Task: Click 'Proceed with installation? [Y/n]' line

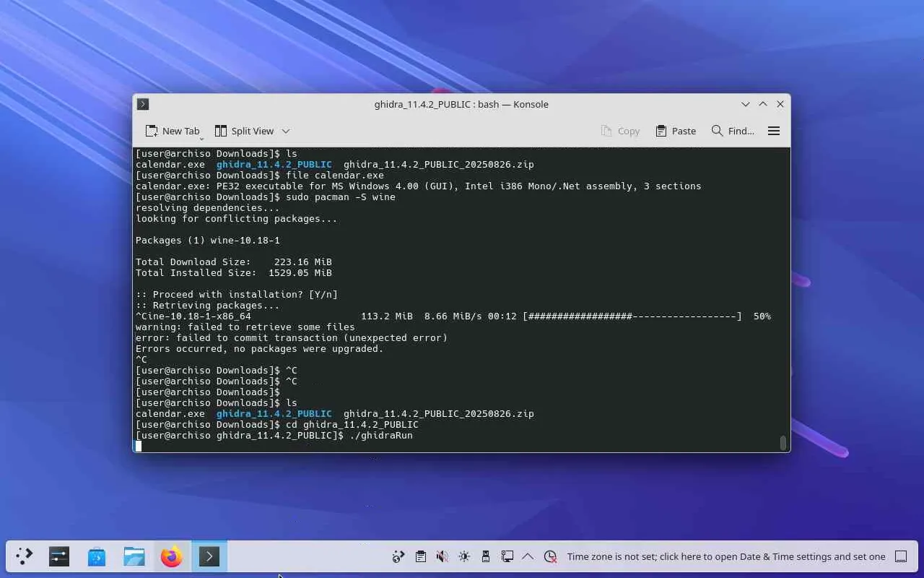Action: [237, 295]
